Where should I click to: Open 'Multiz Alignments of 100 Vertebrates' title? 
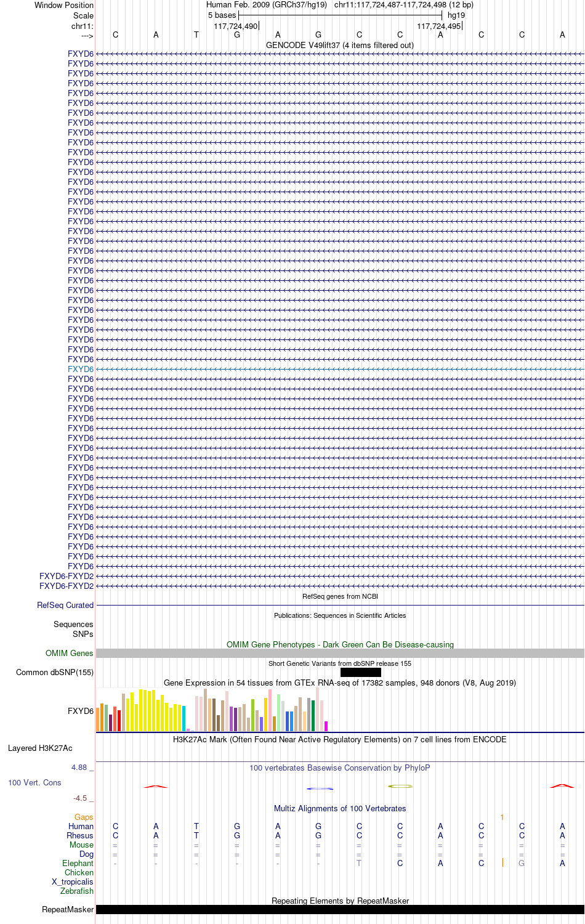[340, 808]
